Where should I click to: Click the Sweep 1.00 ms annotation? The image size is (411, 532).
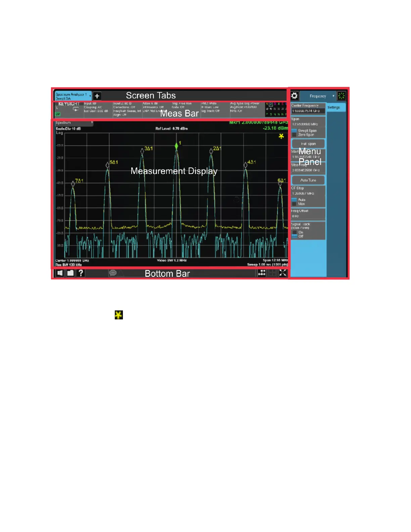click(x=268, y=265)
